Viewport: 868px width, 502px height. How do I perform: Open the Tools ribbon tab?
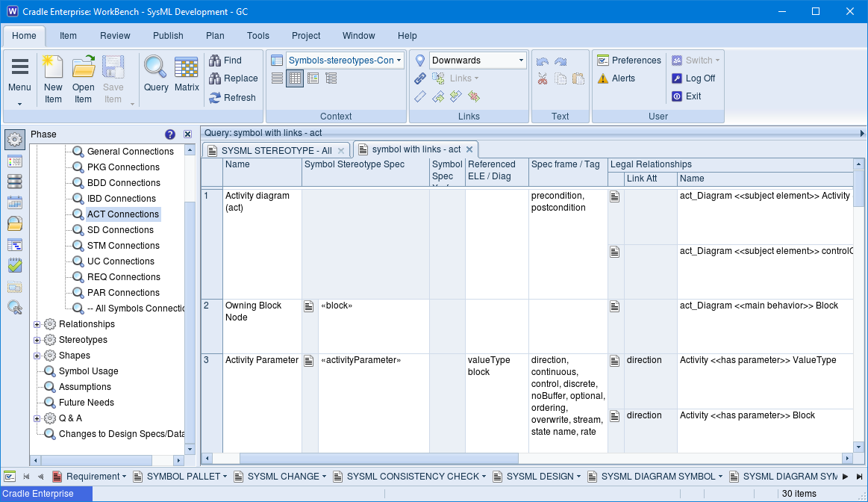(258, 35)
